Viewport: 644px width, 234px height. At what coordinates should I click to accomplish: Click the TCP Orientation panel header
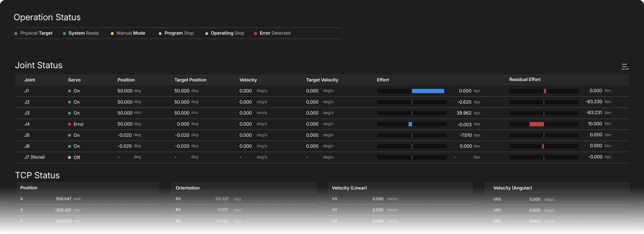(244, 188)
